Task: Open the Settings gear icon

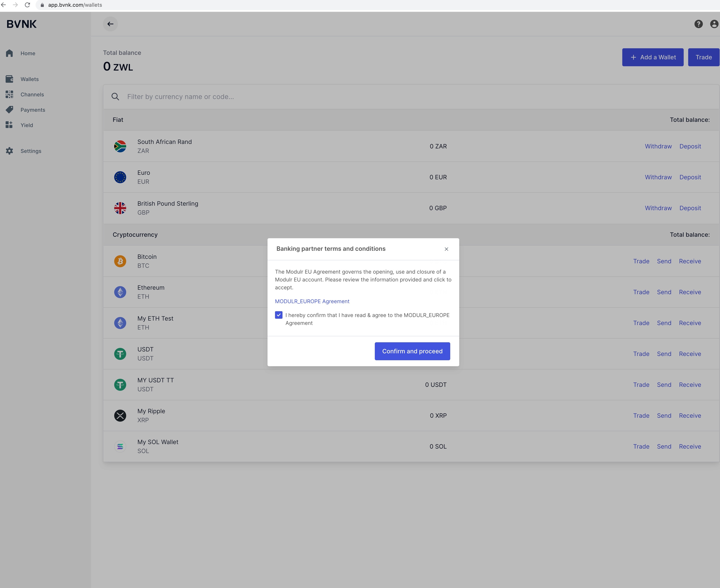Action: click(x=10, y=151)
